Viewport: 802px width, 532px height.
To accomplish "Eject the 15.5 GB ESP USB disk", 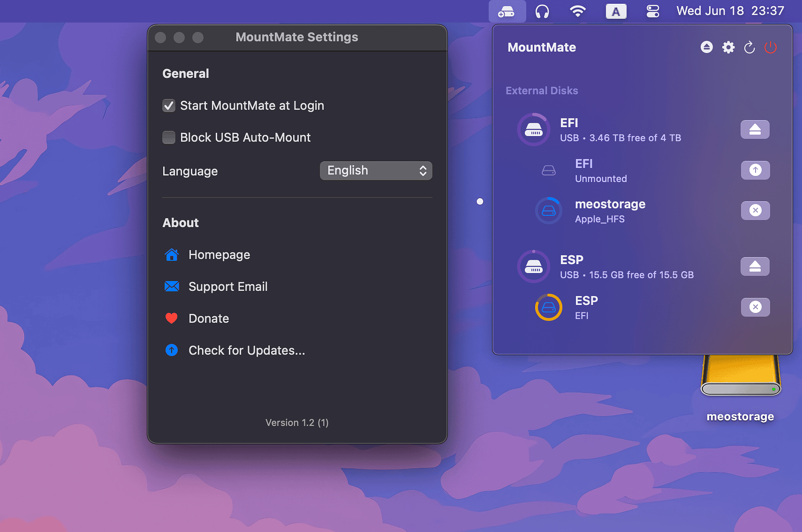I will 755,266.
